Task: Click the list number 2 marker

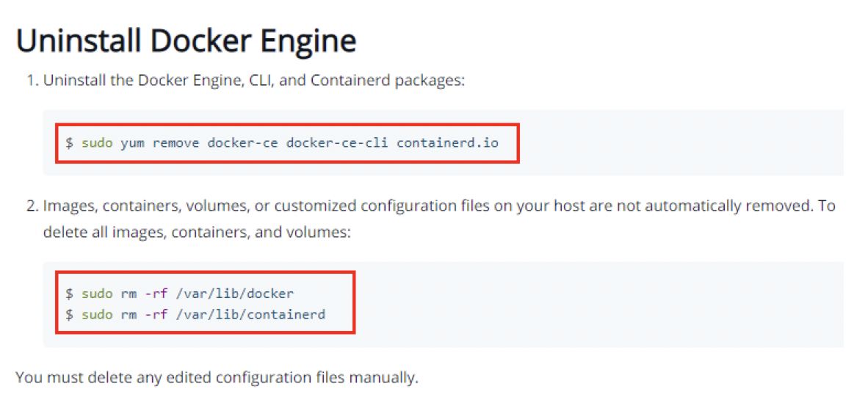Action: coord(32,206)
